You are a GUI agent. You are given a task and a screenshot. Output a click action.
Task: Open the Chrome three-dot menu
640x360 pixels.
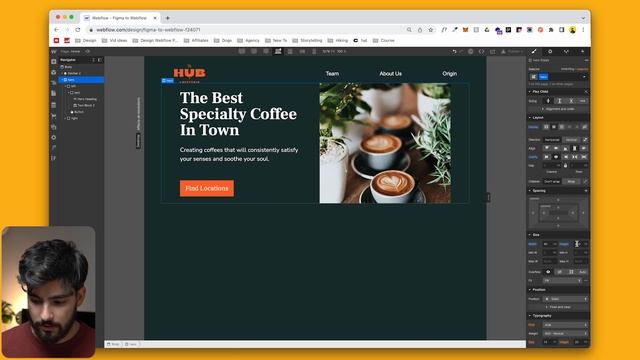583,30
